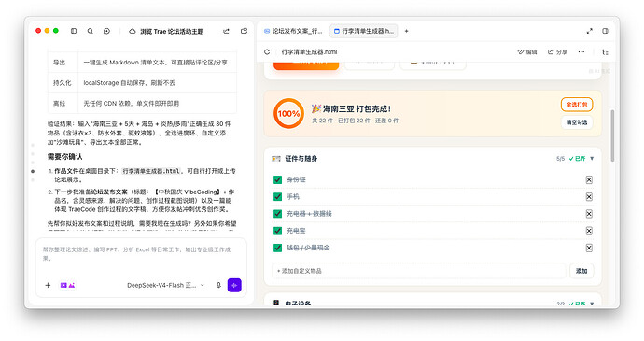Uncheck the 充电器+数据线 checkbox
Viewport: 644px width, 341px height.
click(x=277, y=214)
